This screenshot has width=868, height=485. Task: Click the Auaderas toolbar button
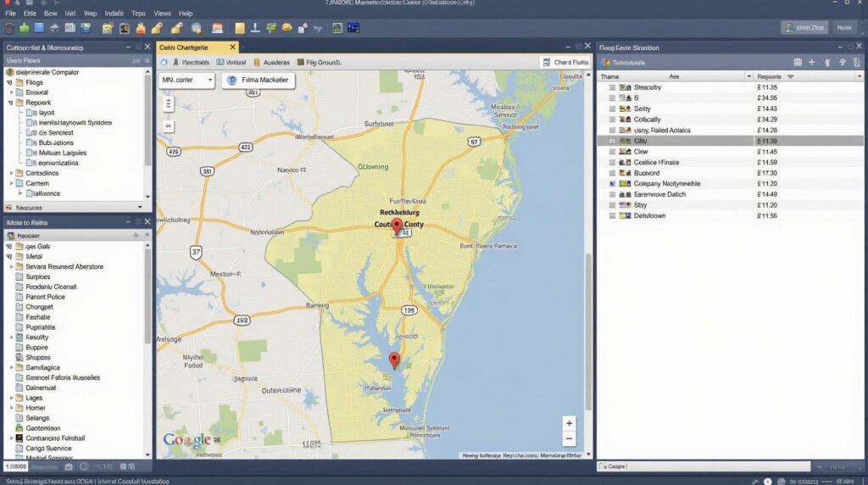(x=272, y=63)
